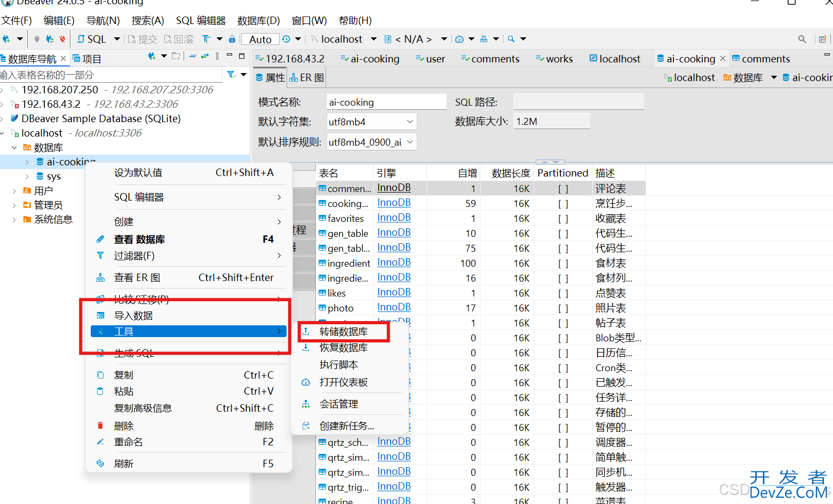
Task: Open the 数据库 breadcrumb dropdown arrow
Action: click(774, 77)
